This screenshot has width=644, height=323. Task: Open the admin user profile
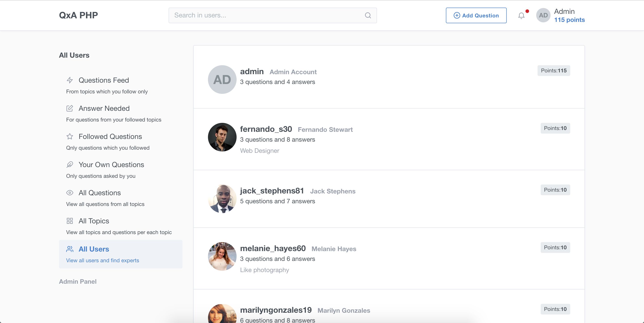tap(252, 71)
